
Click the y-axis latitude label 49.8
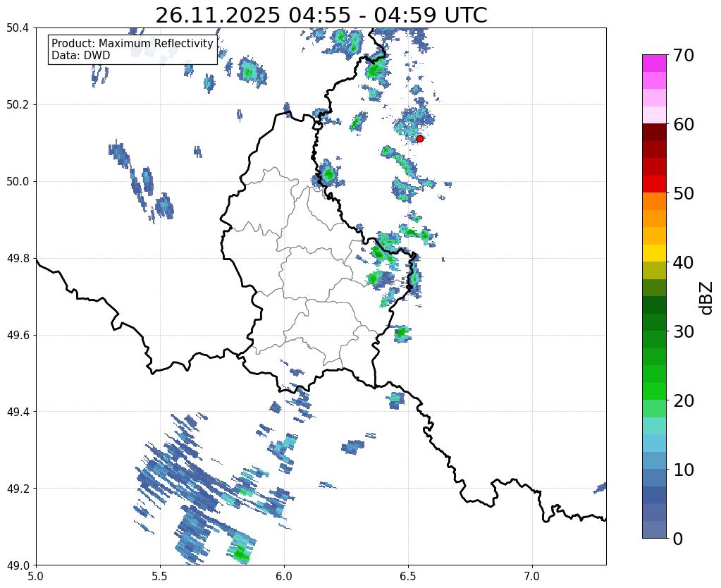pyautogui.click(x=18, y=259)
